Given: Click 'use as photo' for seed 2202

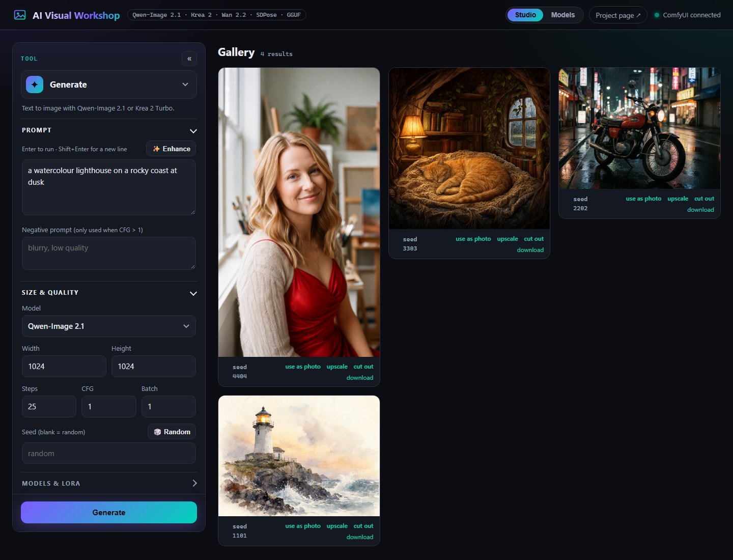Looking at the screenshot, I should coord(643,199).
